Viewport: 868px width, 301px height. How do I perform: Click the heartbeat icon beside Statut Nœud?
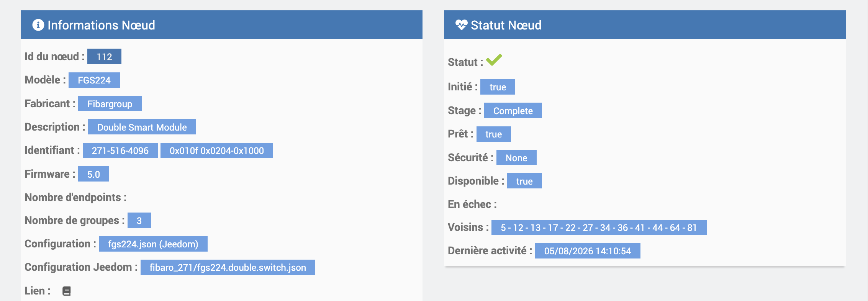461,25
